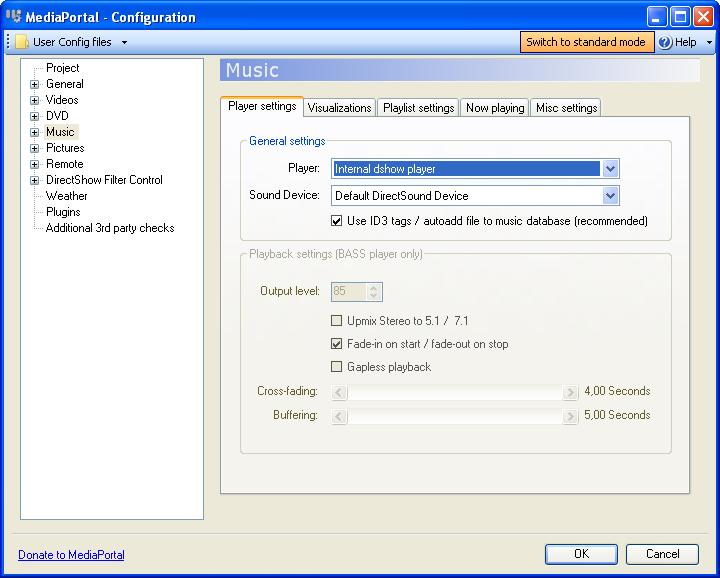The width and height of the screenshot is (720, 578).
Task: Expand the General tree node
Action: pos(34,84)
